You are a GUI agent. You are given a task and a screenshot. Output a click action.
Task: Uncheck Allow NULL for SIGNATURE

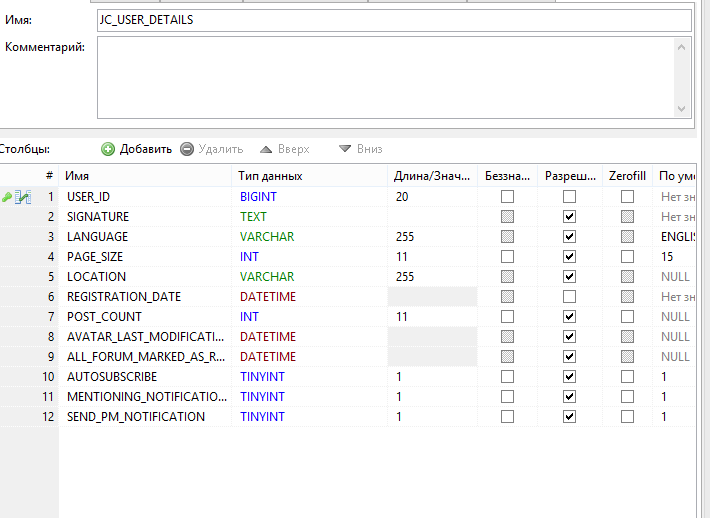(x=569, y=216)
